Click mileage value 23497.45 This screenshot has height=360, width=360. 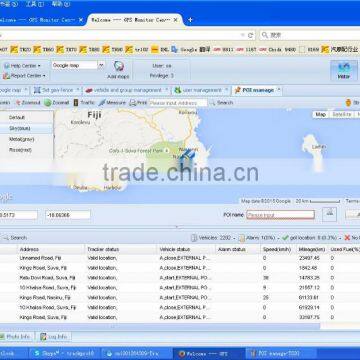point(310,258)
